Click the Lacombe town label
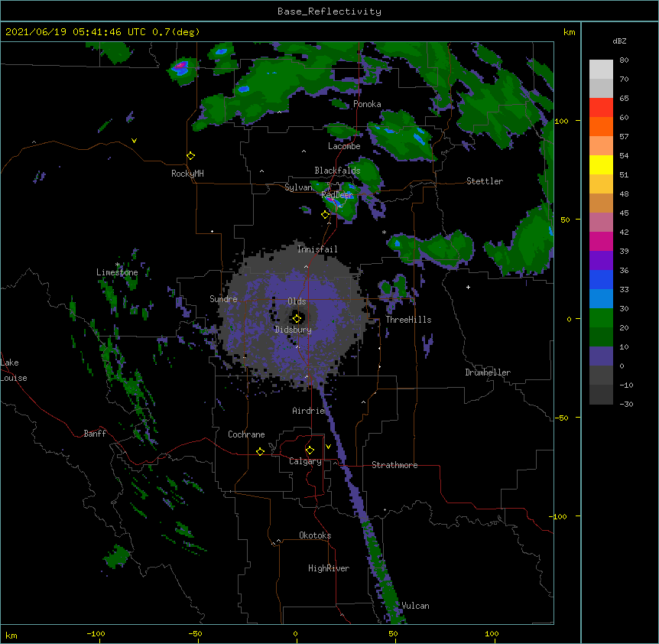Viewport: 659px width, 644px height. click(x=344, y=146)
